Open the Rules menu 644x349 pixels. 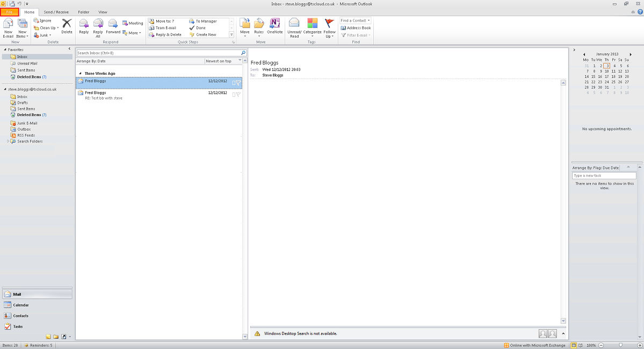259,28
